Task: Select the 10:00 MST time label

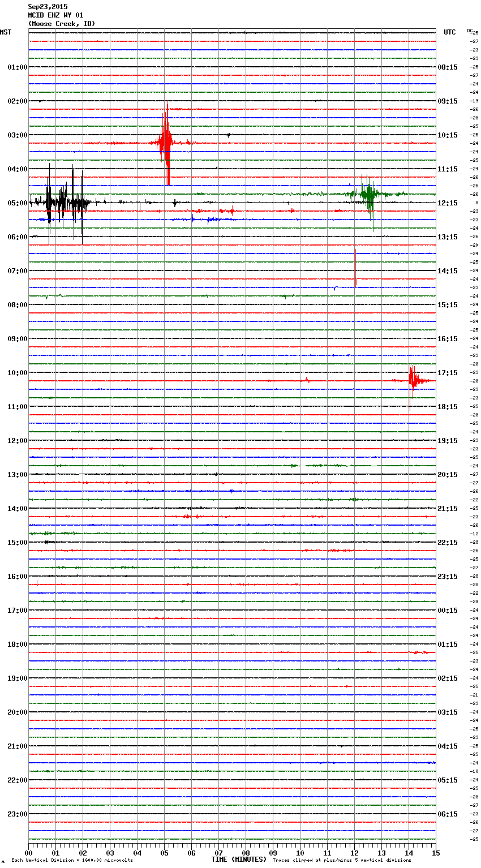Action: click(x=17, y=372)
